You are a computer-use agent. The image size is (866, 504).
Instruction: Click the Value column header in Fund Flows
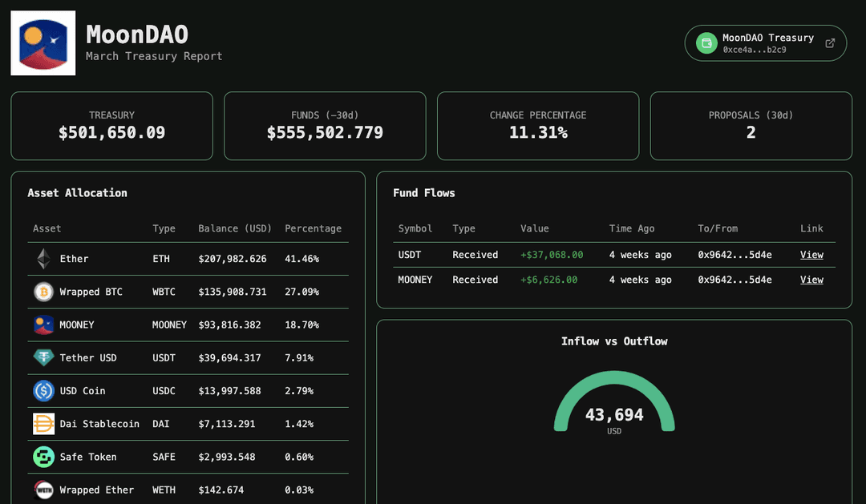(535, 228)
